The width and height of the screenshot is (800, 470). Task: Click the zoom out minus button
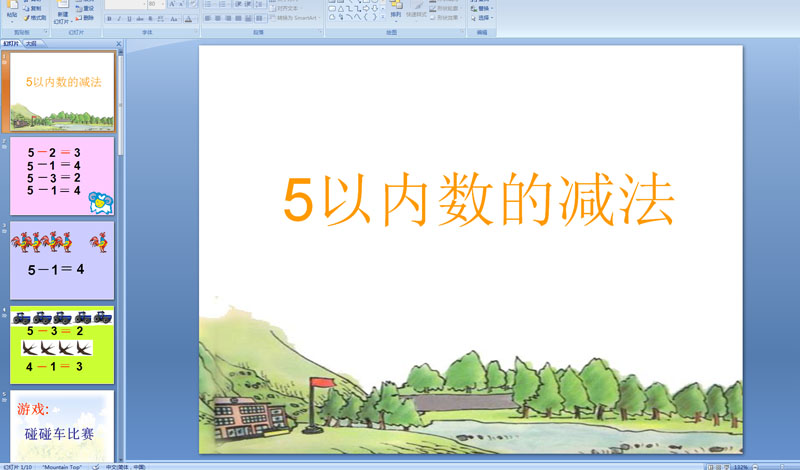pos(755,467)
